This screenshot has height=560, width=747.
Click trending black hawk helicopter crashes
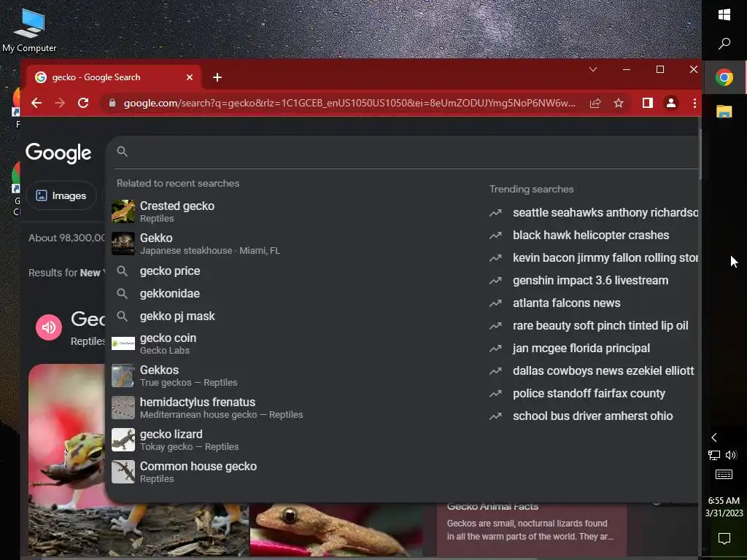pos(593,236)
